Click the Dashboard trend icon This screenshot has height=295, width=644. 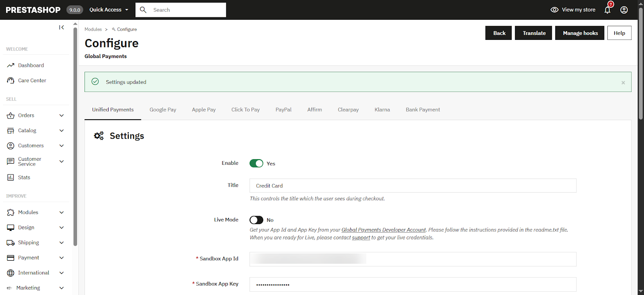point(10,65)
